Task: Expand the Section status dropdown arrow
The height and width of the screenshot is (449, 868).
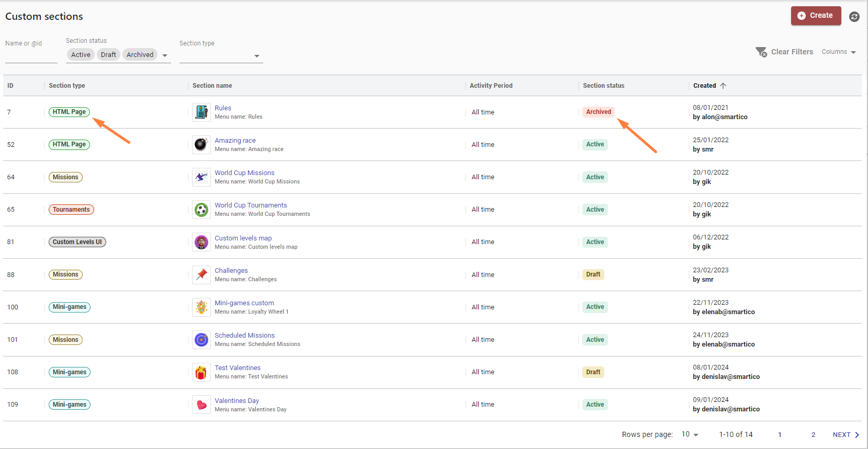Action: pos(165,55)
